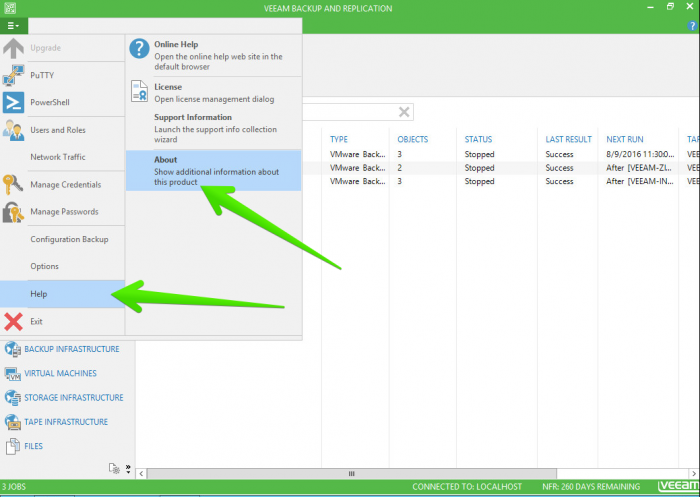Click the License certificate icon
Image resolution: width=700 pixels, height=497 pixels.
(139, 91)
